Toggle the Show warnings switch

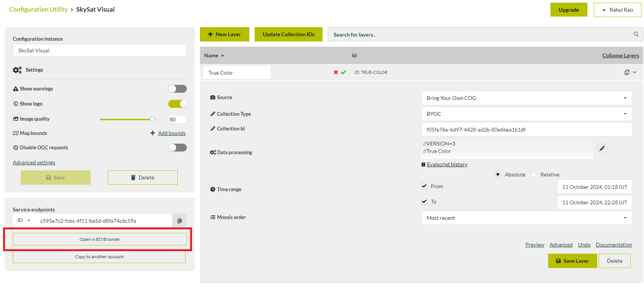click(178, 89)
